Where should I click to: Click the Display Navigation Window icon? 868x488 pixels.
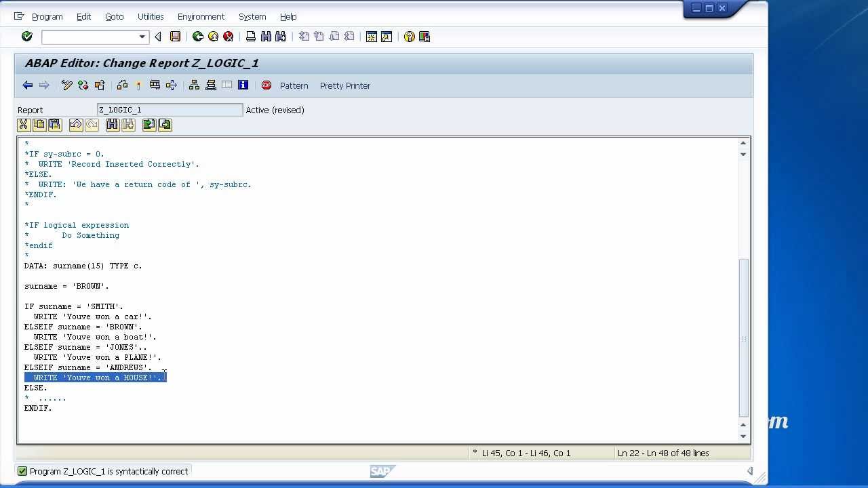(210, 85)
